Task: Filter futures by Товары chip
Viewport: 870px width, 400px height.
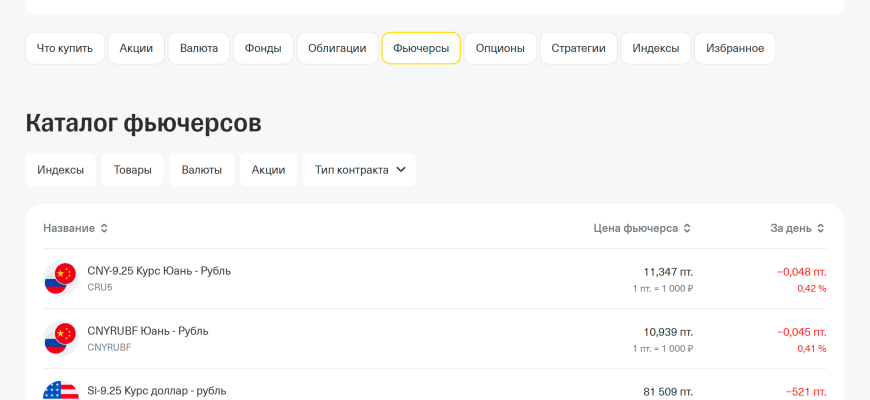Action: tap(133, 170)
